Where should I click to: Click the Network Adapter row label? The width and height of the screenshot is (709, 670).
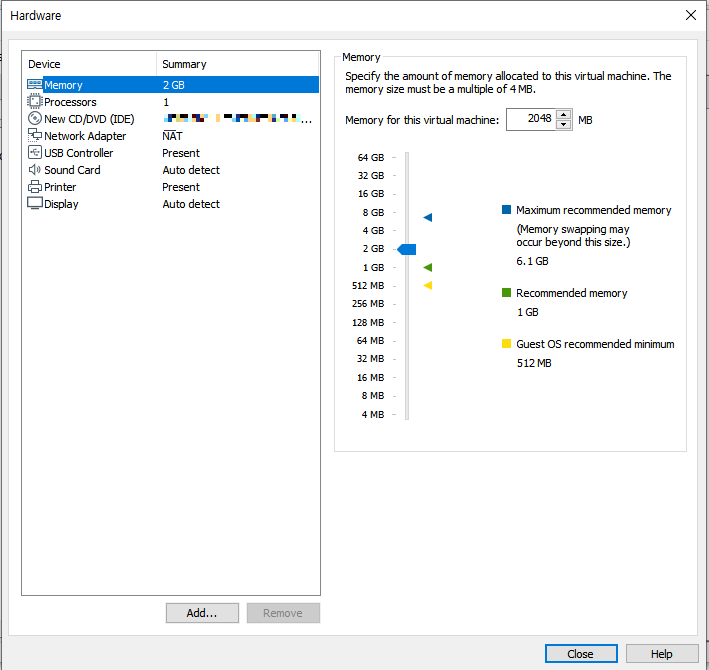[x=85, y=136]
